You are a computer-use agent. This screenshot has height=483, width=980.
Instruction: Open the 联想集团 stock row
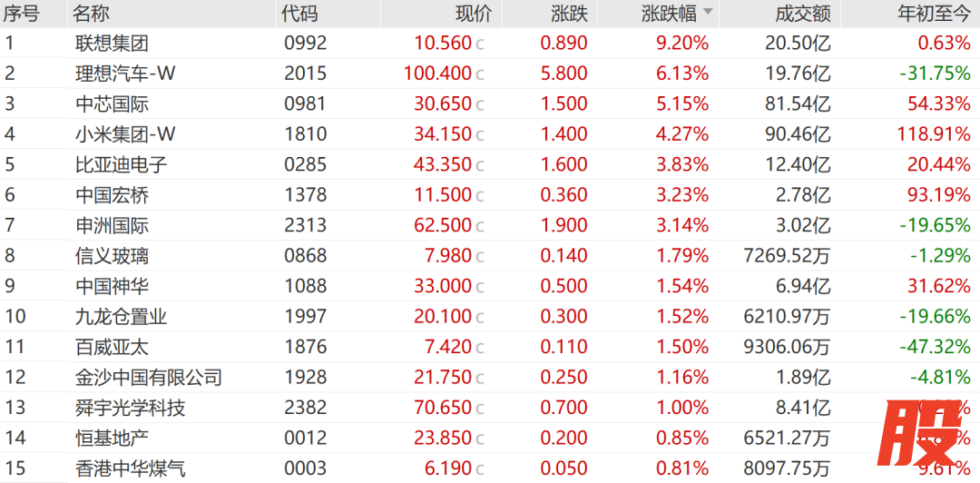click(x=112, y=43)
